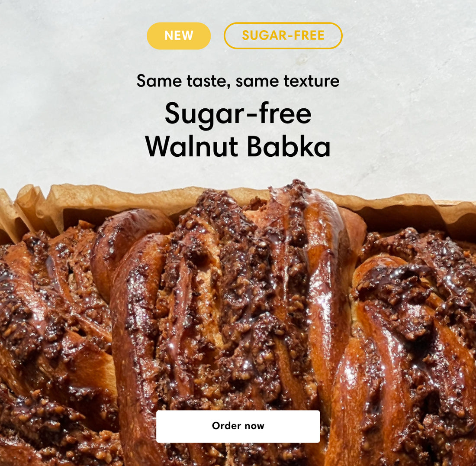The image size is (476, 466).
Task: Click the 'Same taste, same texture' tagline
Action: 238,81
